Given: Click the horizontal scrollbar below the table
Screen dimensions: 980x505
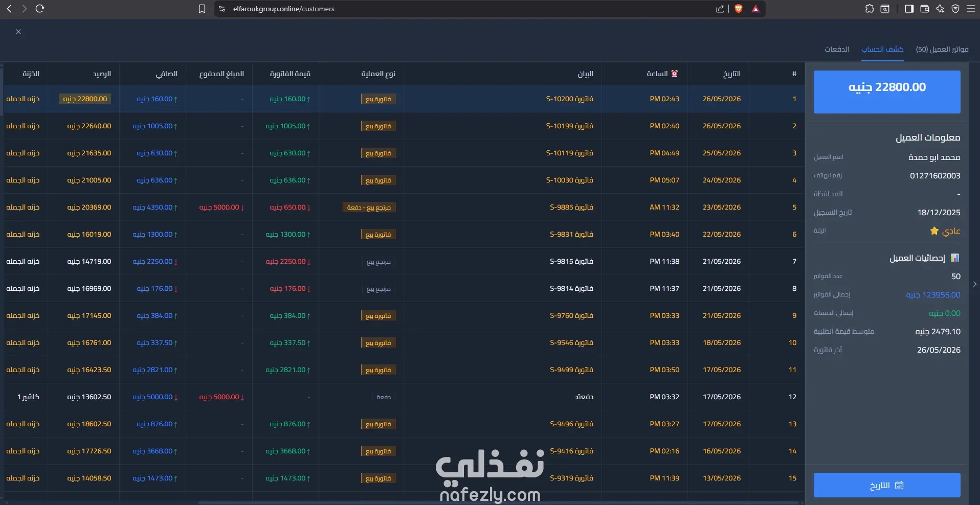Looking at the screenshot, I should point(499,503).
